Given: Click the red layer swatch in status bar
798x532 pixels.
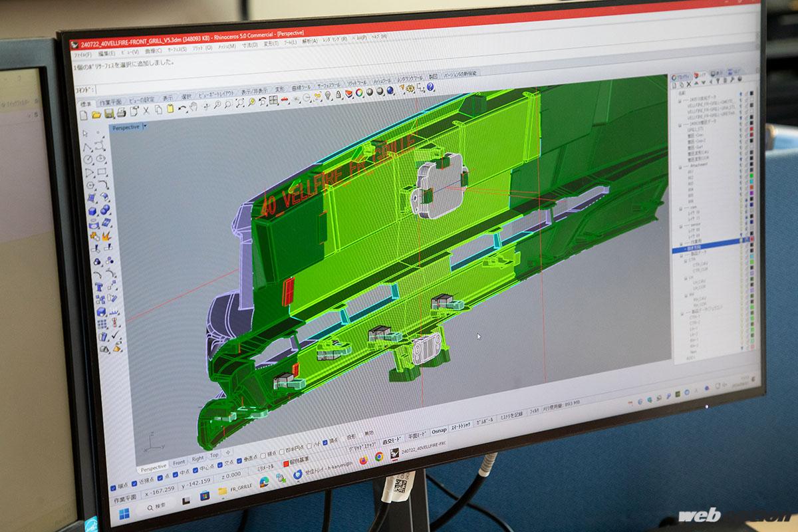Looking at the screenshot, I should (287, 463).
